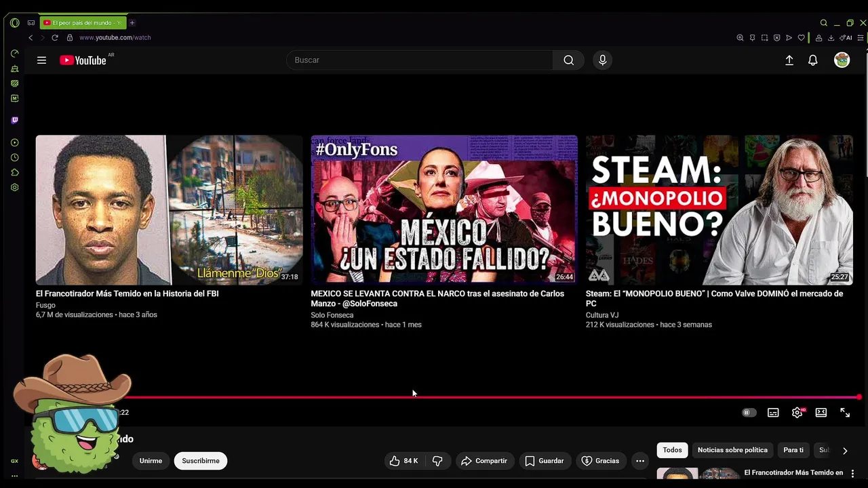Open title 'Steam: El MONOPOLIO BUENO'
This screenshot has height=488, width=868.
pyautogui.click(x=714, y=299)
